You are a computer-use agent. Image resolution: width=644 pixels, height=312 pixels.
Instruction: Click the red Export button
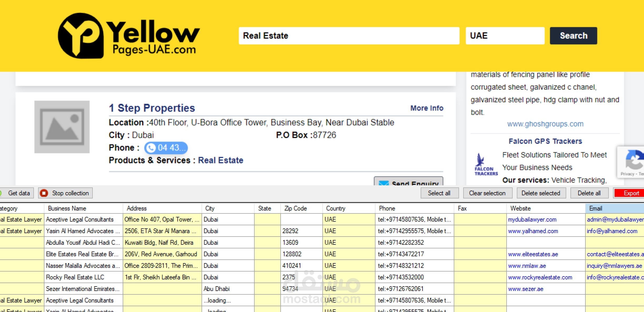[629, 193]
